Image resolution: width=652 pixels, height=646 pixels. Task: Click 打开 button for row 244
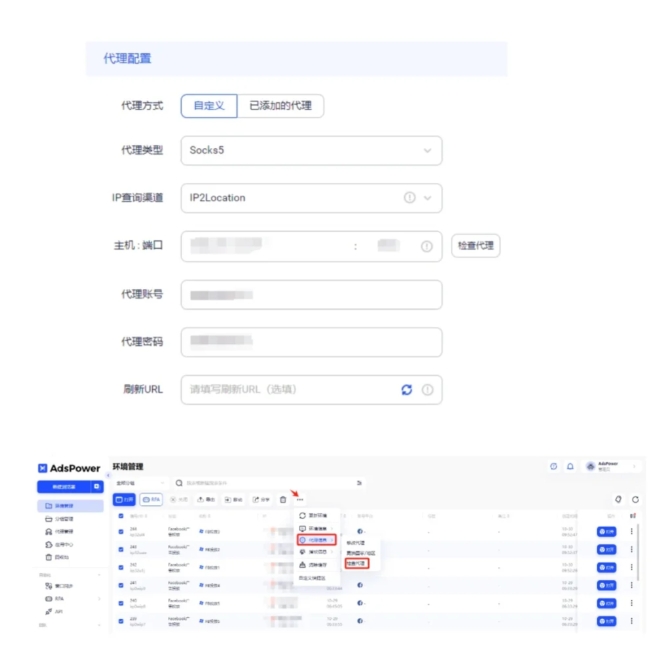607,532
